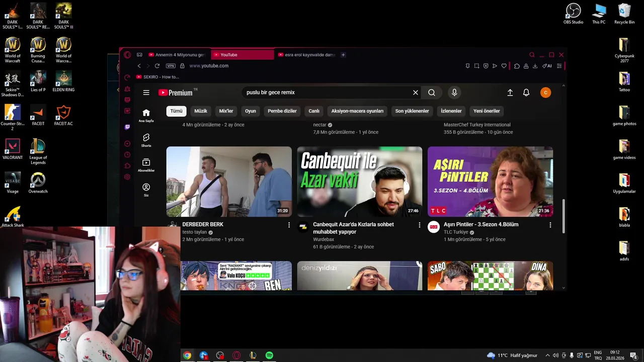Open the Windows notification center
The image size is (644, 362).
point(633,355)
